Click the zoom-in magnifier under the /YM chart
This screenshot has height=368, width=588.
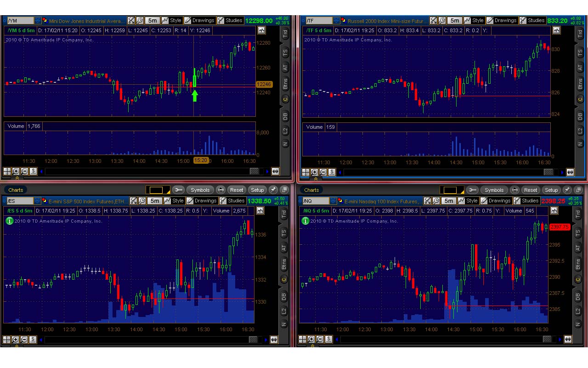(x=16, y=171)
